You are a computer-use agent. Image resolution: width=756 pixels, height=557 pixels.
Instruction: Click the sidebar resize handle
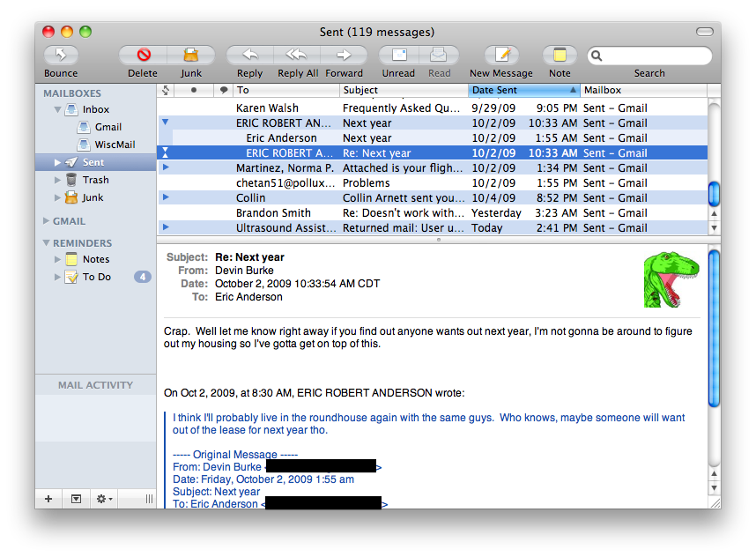tap(149, 499)
